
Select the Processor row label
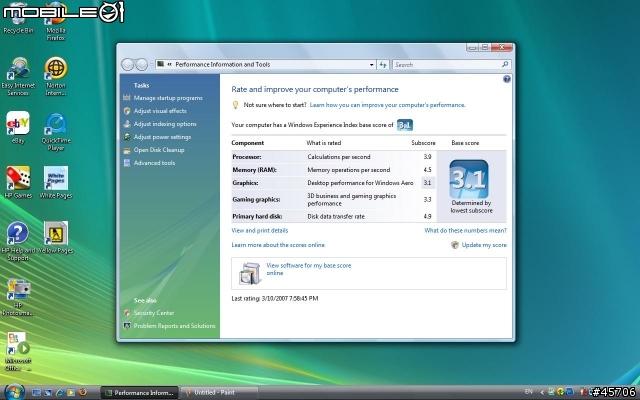[x=247, y=157]
